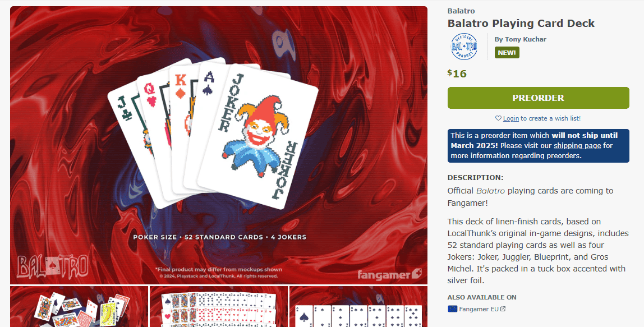Click the Official Balatro Product badge icon
The width and height of the screenshot is (644, 327).
point(464,47)
